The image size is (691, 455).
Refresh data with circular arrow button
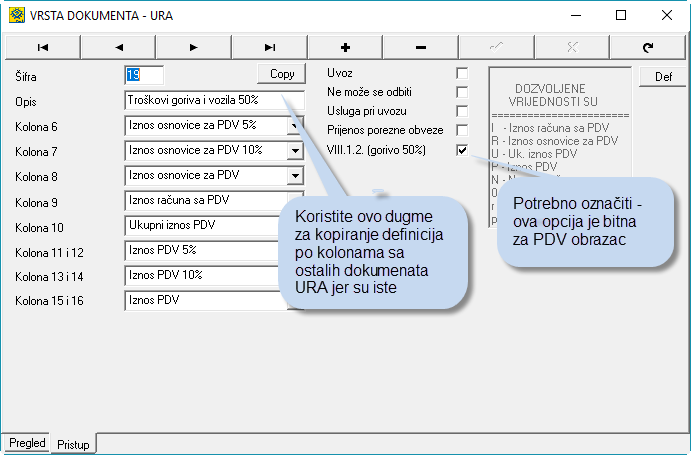pos(647,47)
